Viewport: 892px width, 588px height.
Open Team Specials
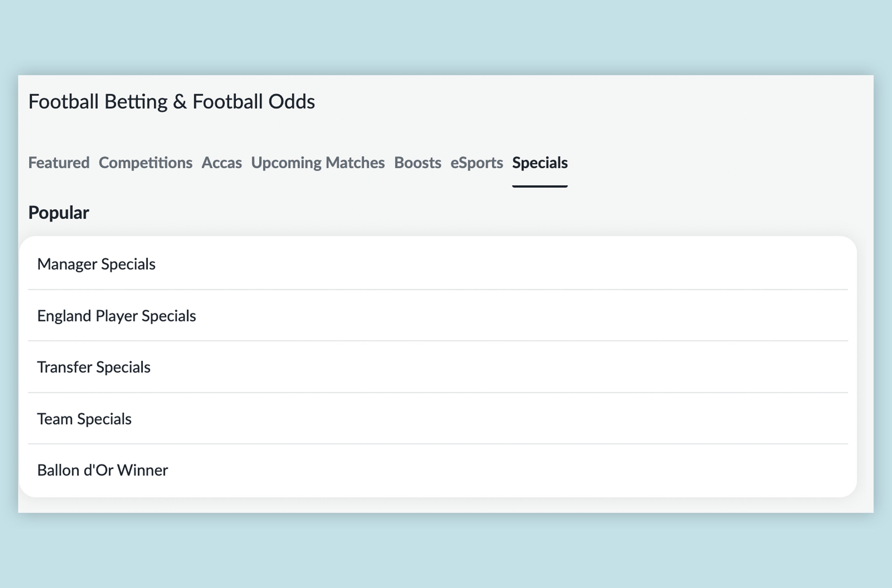(84, 419)
